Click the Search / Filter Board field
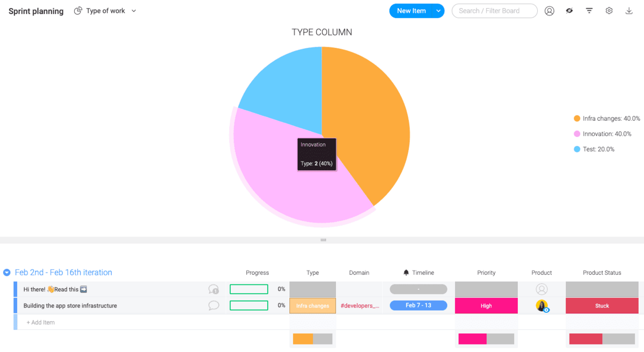The image size is (644, 352). (494, 11)
